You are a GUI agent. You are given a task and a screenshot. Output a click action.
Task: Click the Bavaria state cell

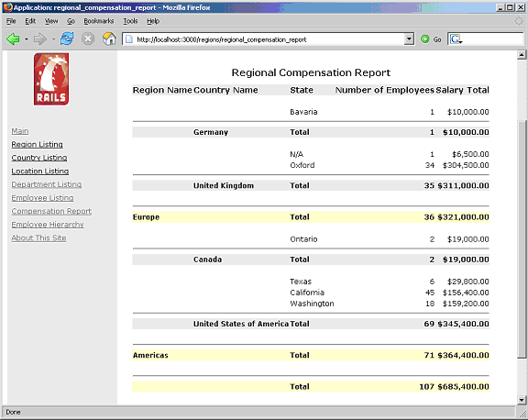point(303,112)
